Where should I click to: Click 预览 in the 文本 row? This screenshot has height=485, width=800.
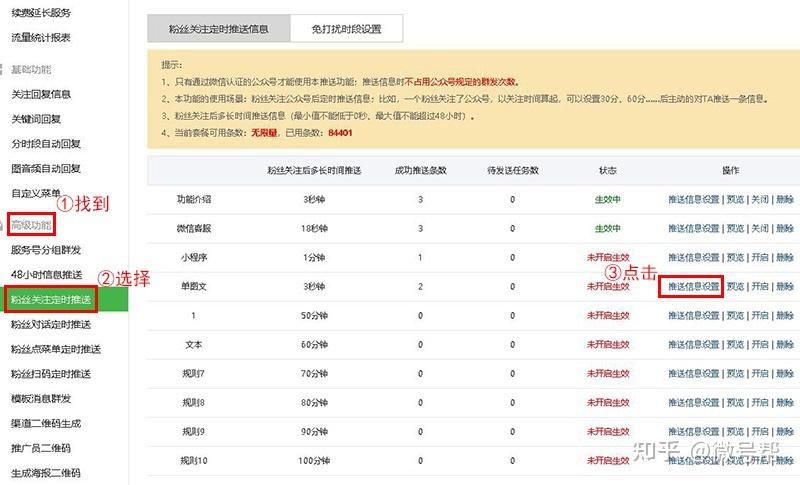(735, 345)
